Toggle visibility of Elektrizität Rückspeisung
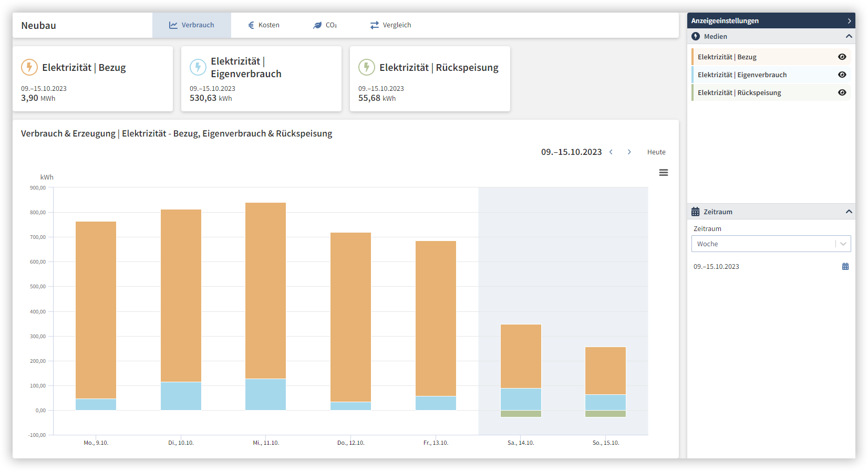The height and width of the screenshot is (471, 868). [842, 93]
